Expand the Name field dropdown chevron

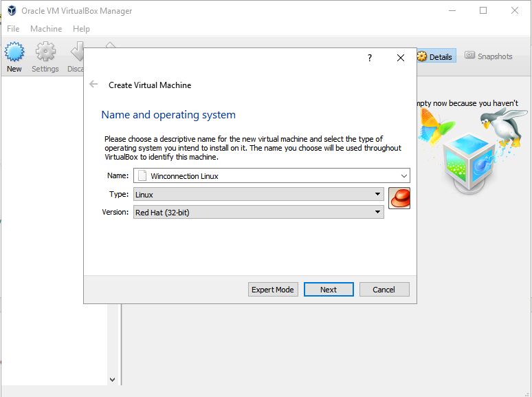pyautogui.click(x=403, y=176)
